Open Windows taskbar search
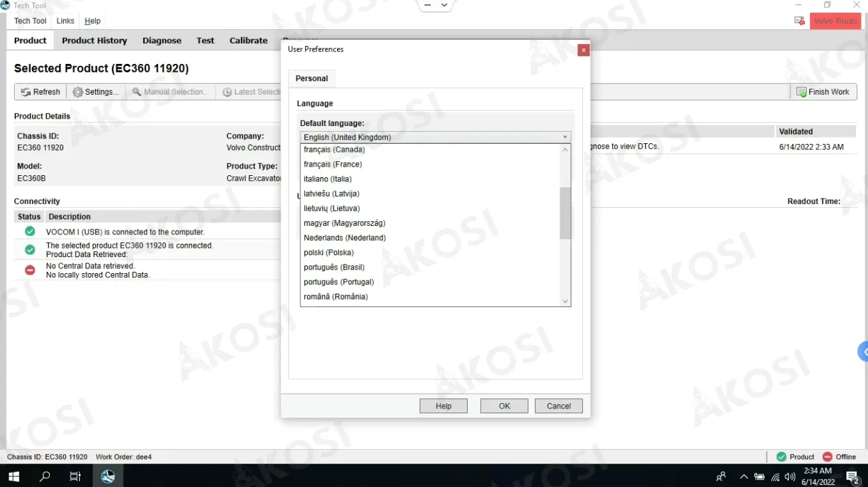This screenshot has height=487, width=868. (x=45, y=476)
